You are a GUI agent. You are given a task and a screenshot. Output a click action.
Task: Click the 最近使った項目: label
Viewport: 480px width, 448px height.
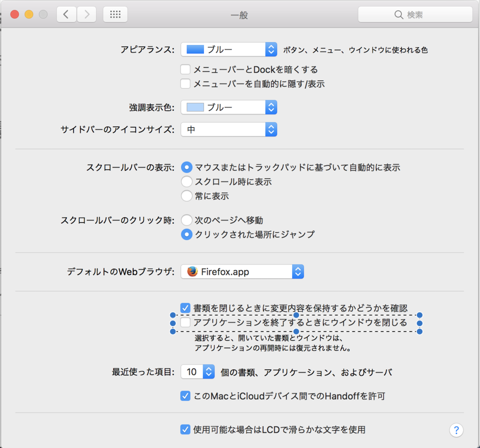pyautogui.click(x=143, y=372)
